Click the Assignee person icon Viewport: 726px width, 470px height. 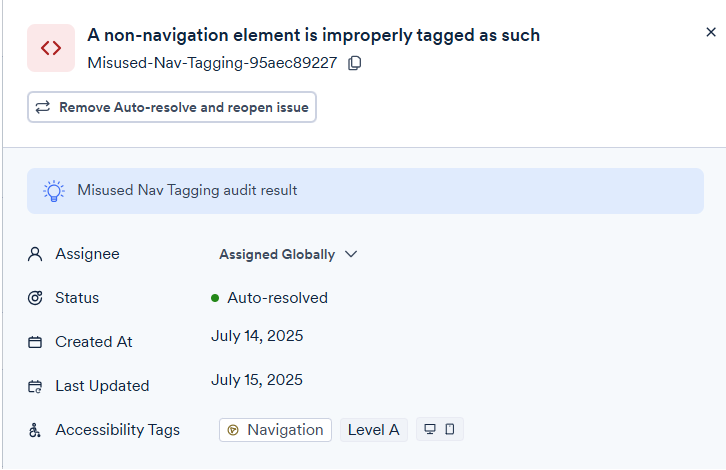35,254
